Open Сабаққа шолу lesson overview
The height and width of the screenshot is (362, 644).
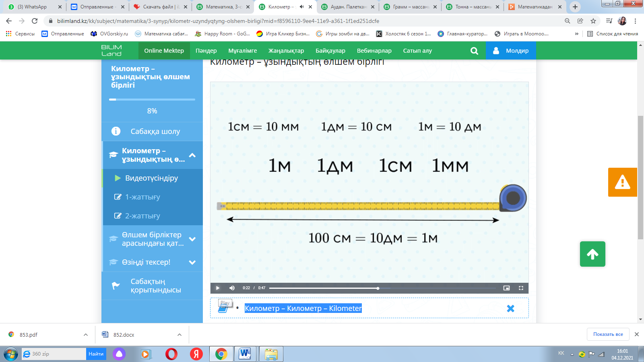[152, 132]
